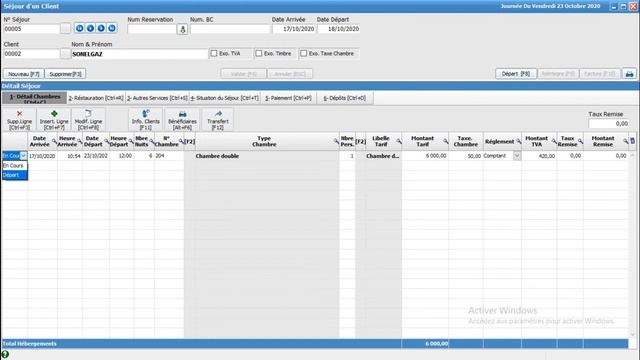The image size is (640, 360).
Task: Switch to Dépôts [Ctrl+D] tab
Action: [x=344, y=98]
